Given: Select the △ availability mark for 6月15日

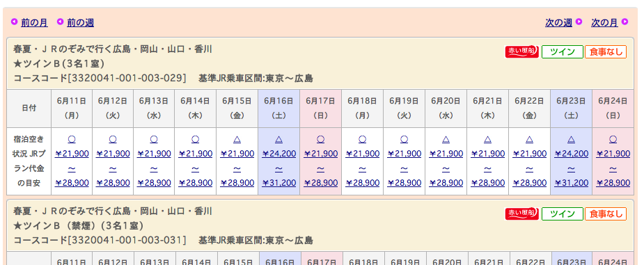Looking at the screenshot, I should pyautogui.click(x=237, y=140).
